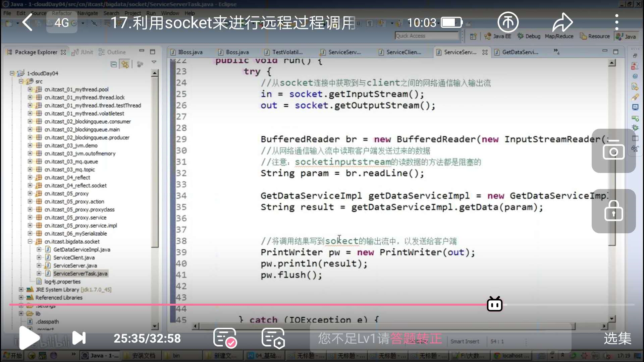Switch to Map/Reduce perspective
644x362 pixels.
pyautogui.click(x=559, y=36)
